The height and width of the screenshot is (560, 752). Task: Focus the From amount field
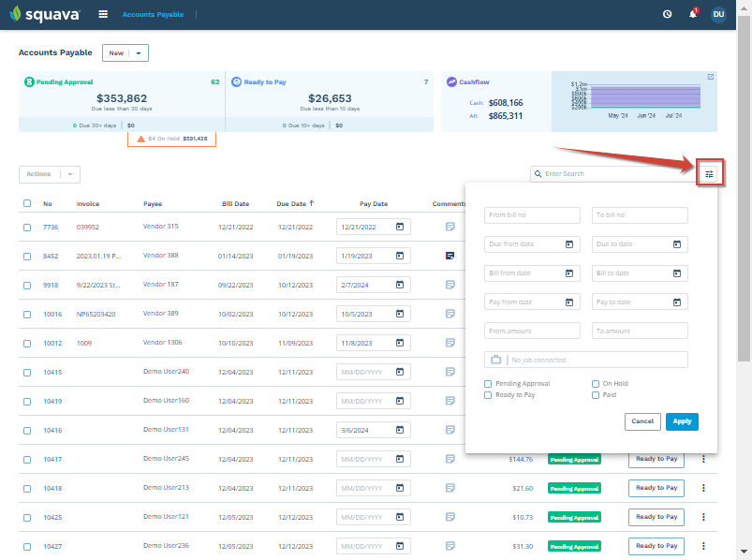[532, 331]
